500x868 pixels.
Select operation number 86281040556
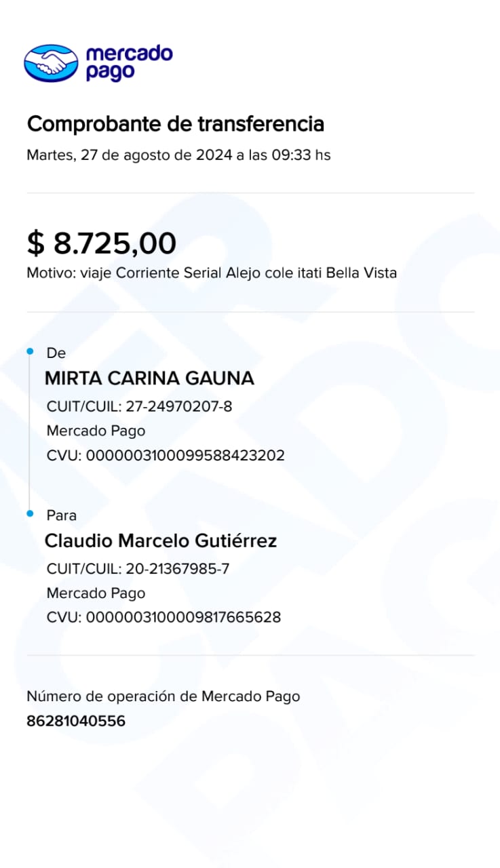click(x=76, y=721)
